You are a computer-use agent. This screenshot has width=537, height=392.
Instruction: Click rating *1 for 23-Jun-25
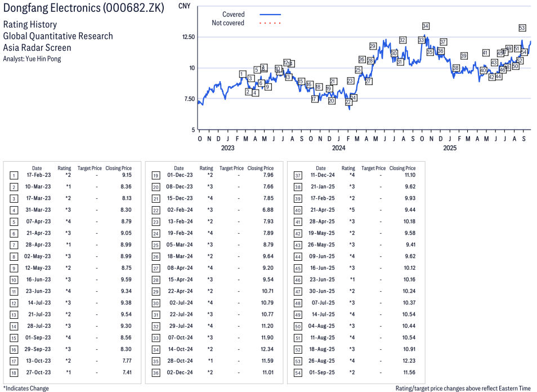click(x=352, y=279)
